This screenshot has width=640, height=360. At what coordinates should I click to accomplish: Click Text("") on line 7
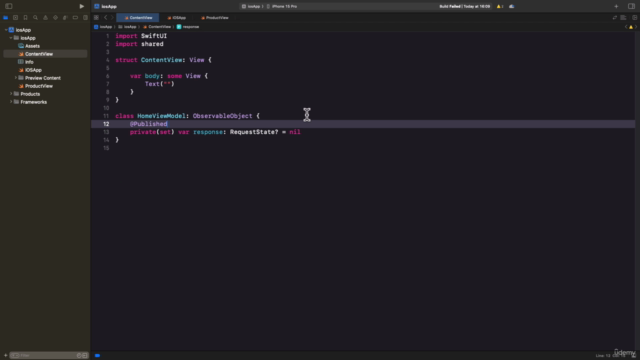160,84
